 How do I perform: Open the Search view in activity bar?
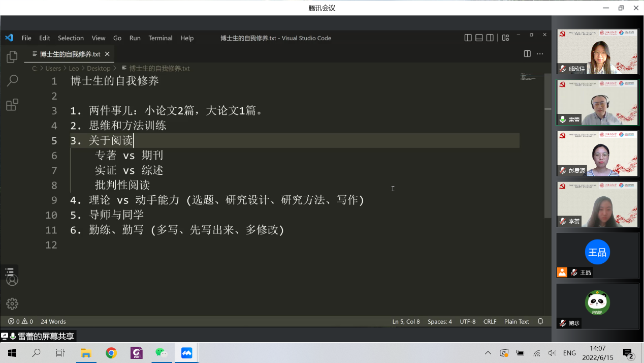(12, 81)
